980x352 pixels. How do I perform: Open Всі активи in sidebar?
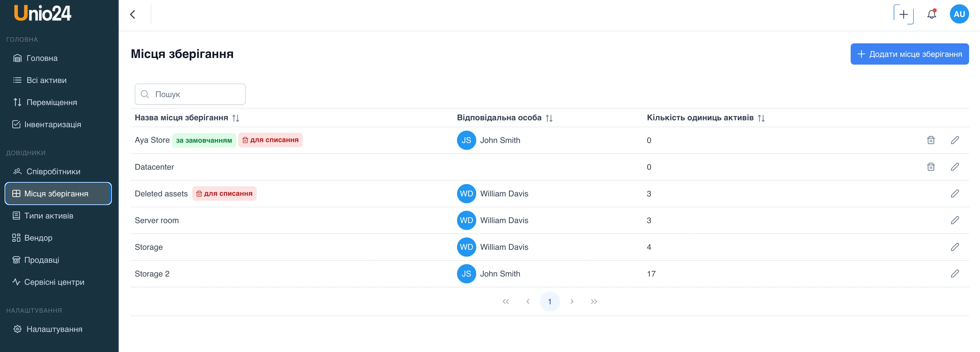tap(46, 80)
